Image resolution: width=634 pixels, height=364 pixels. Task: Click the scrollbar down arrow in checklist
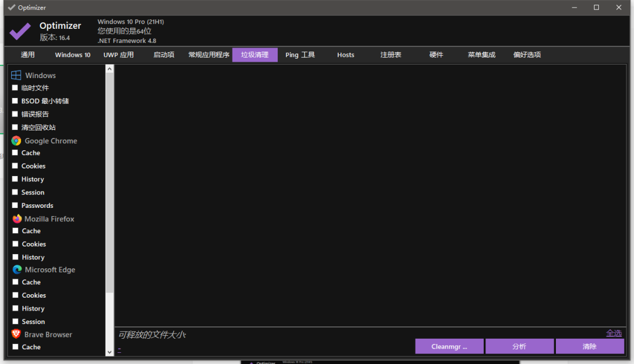tap(110, 352)
